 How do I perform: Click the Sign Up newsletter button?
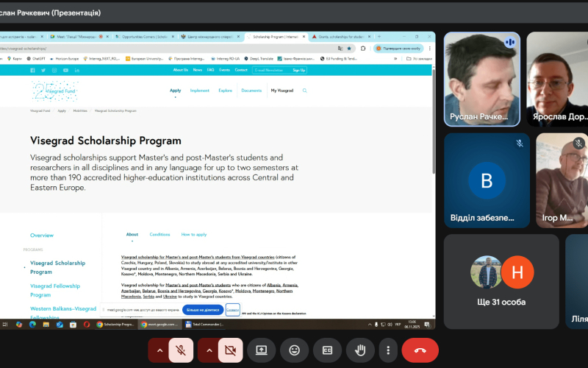coord(298,70)
